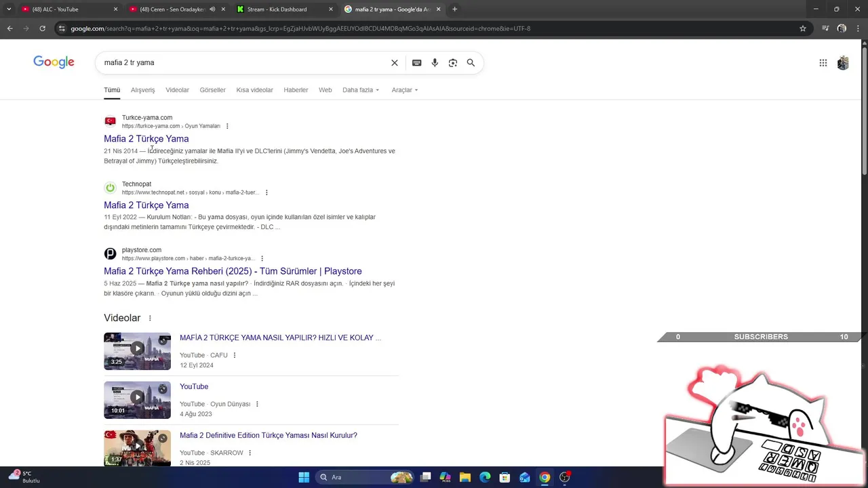Play the 3:25 CAFU video thumbnail
The height and width of the screenshot is (488, 868).
pyautogui.click(x=137, y=351)
